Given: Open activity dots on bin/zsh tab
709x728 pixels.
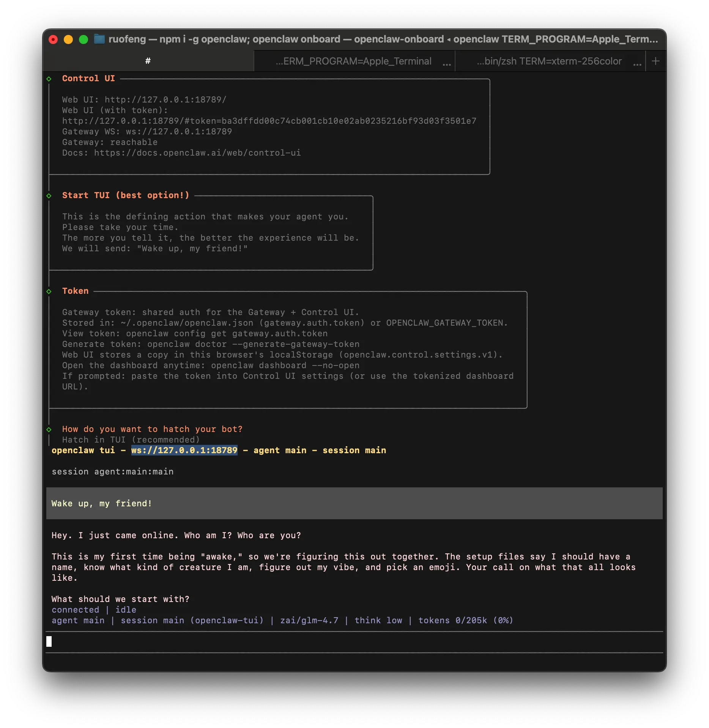Looking at the screenshot, I should click(637, 65).
